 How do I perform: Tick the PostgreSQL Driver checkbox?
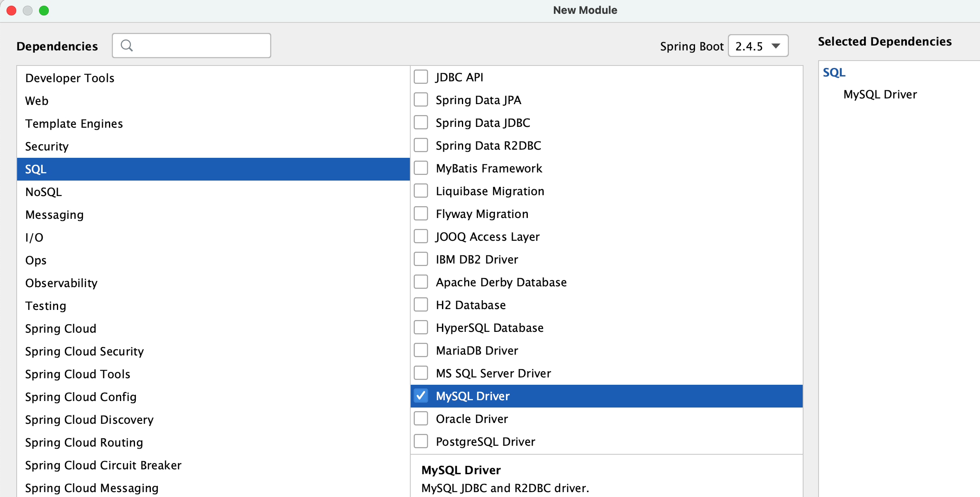pyautogui.click(x=421, y=441)
